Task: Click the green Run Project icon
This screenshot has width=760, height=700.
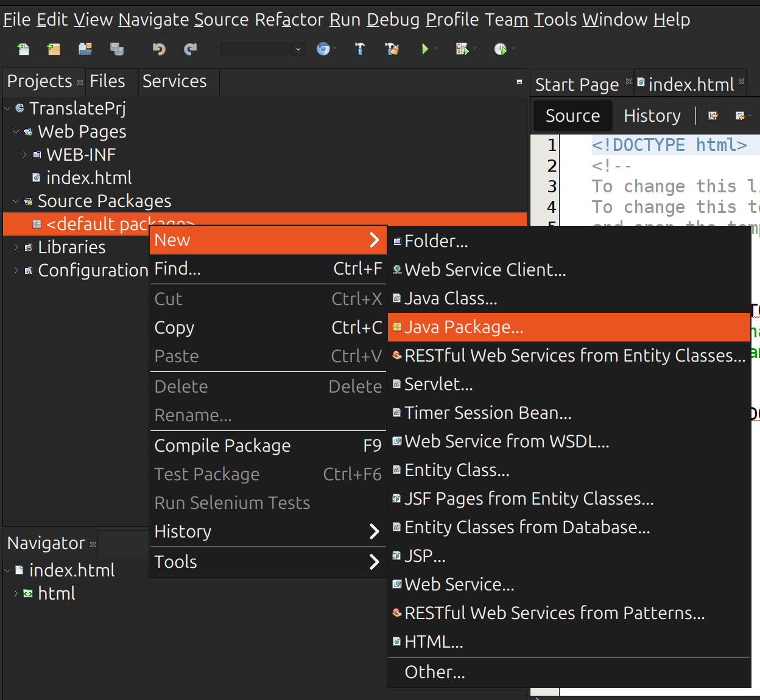Action: tap(425, 49)
